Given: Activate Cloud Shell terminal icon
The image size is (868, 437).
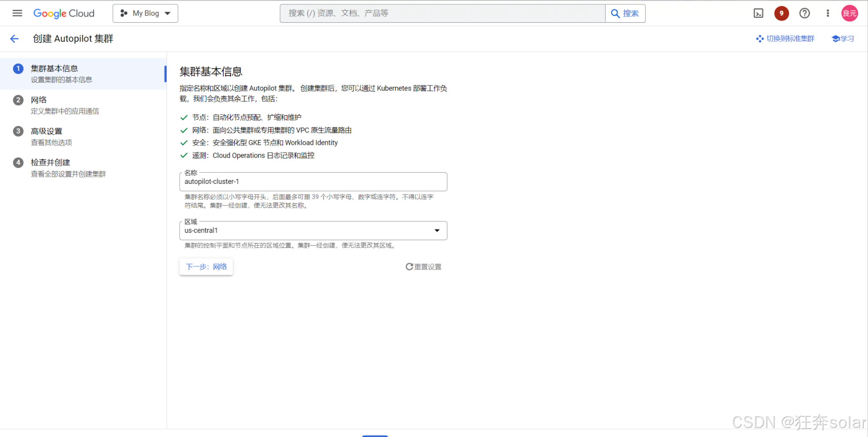Looking at the screenshot, I should point(759,13).
